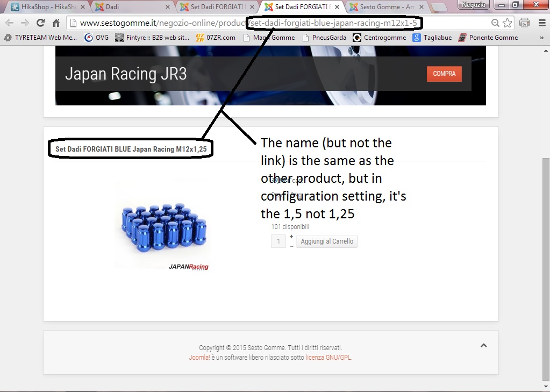Click the copyright 2015 Sesto Gomme text
The image size is (550, 392).
[270, 348]
